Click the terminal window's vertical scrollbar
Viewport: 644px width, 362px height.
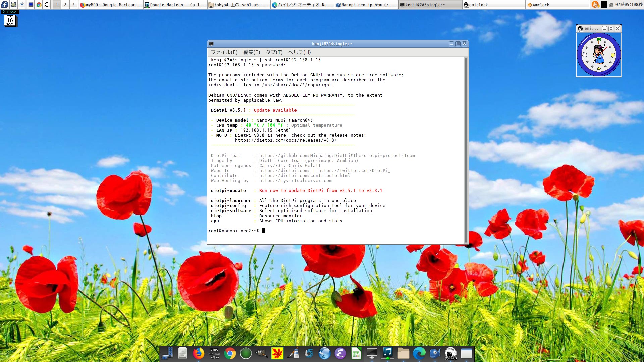point(466,147)
